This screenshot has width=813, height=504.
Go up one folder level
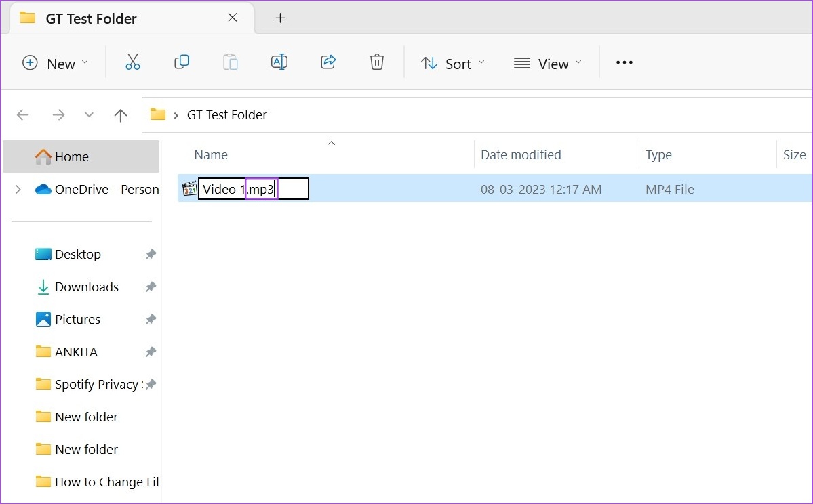[x=120, y=115]
